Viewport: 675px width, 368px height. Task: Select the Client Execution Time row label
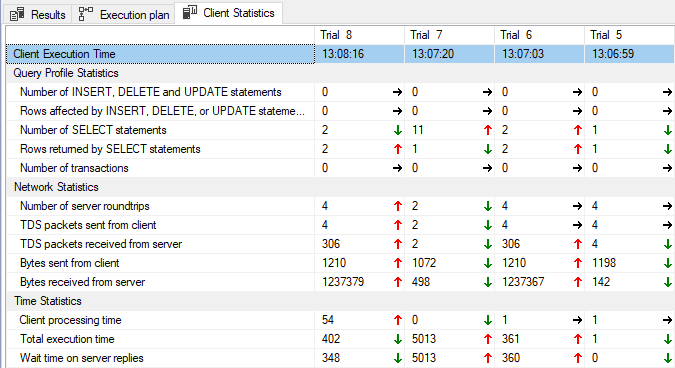[64, 54]
